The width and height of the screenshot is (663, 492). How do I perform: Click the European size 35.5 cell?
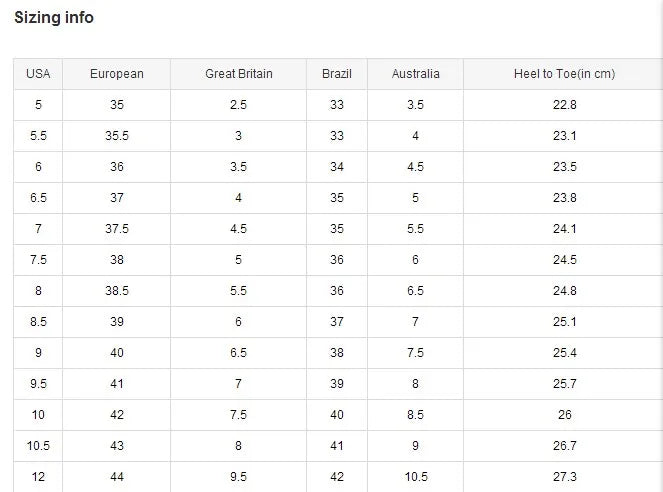point(117,136)
